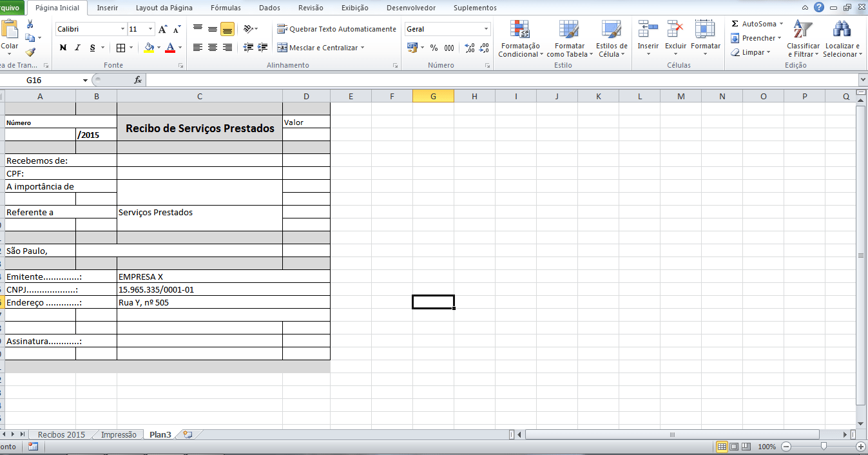This screenshot has width=868, height=455.
Task: Click decrease decimal places icon
Action: [485, 48]
